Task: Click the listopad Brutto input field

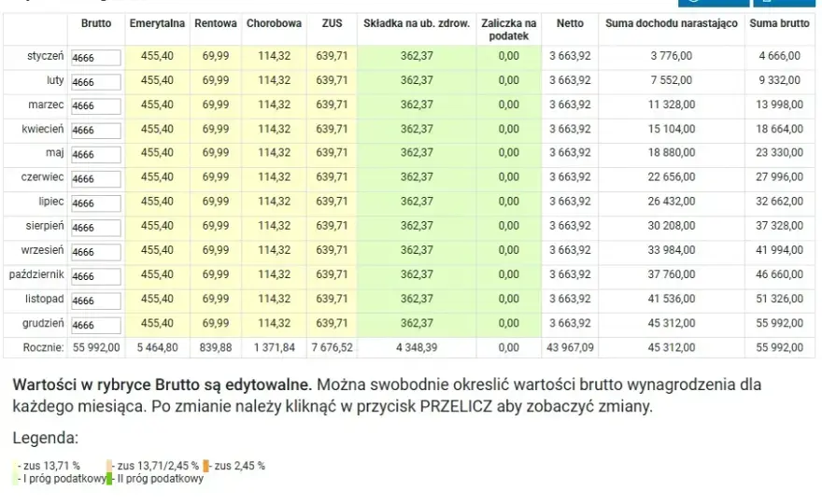Action: click(x=96, y=301)
